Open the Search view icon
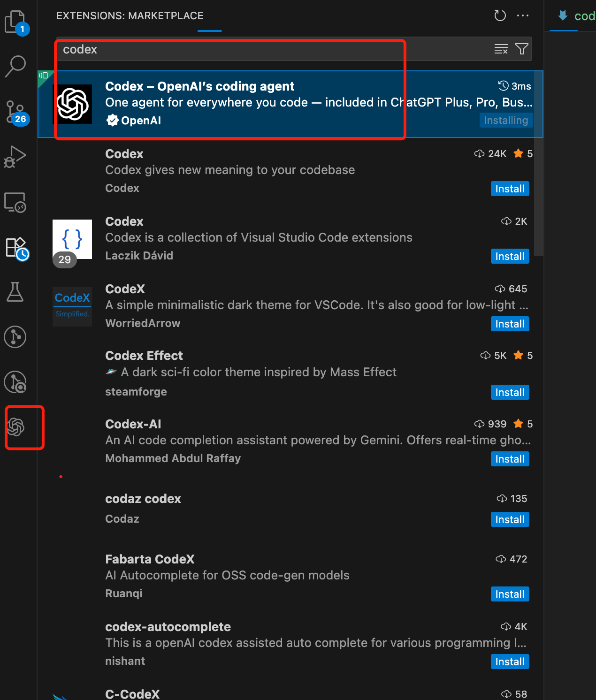 pyautogui.click(x=15, y=66)
